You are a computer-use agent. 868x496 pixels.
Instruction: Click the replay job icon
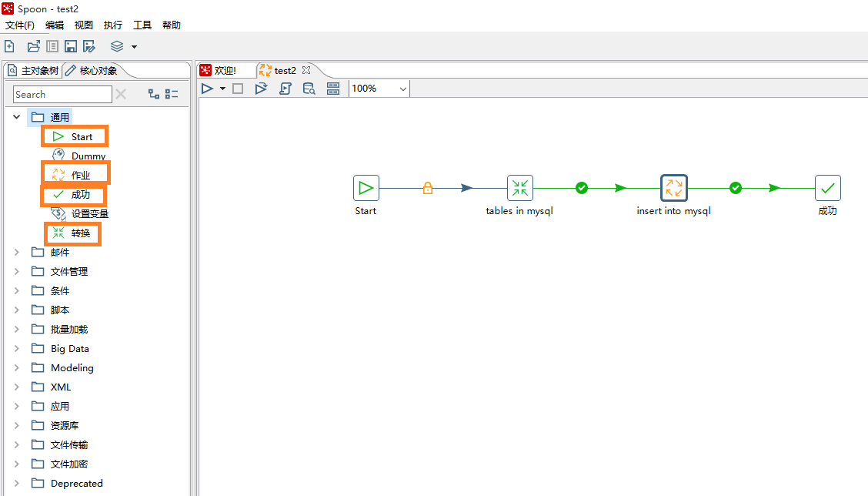pyautogui.click(x=261, y=89)
